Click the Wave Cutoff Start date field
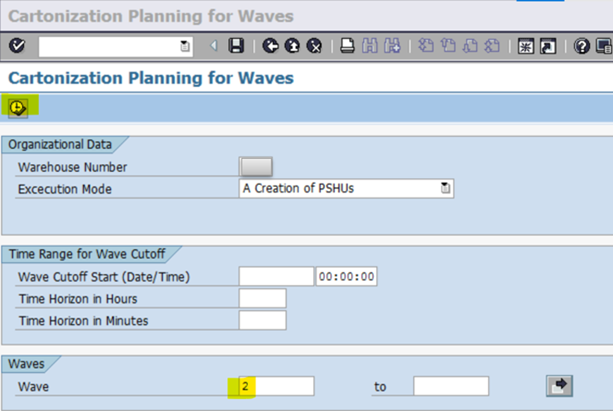Image resolution: width=613 pixels, height=411 pixels. (275, 277)
